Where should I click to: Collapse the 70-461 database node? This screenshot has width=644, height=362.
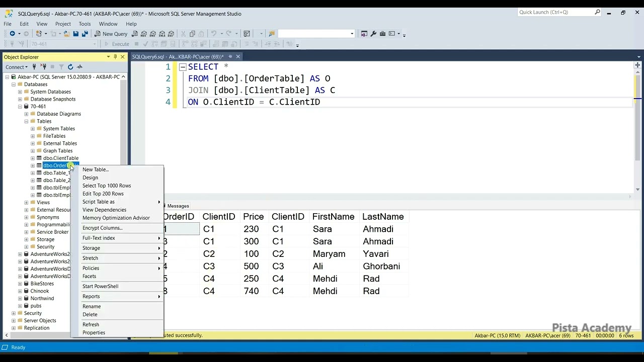pos(20,107)
